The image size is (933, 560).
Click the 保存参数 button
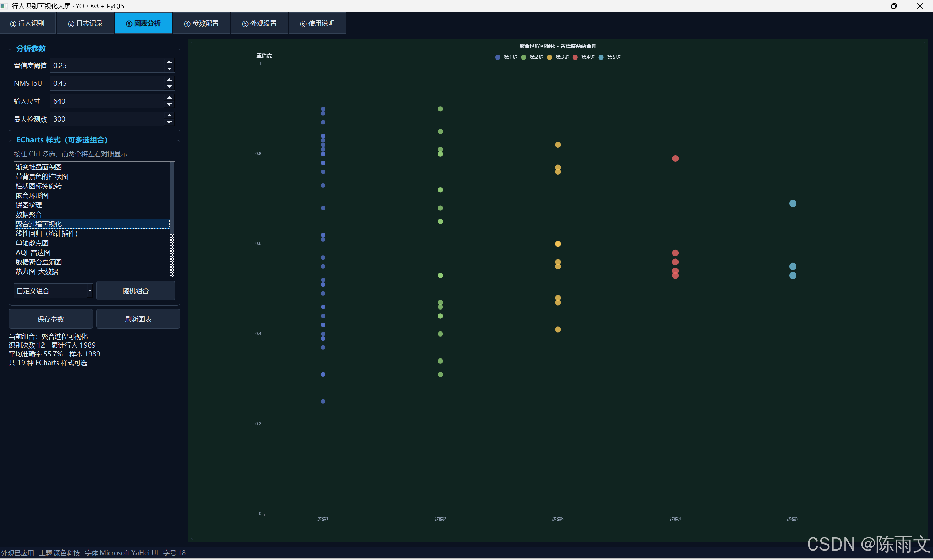coord(50,319)
